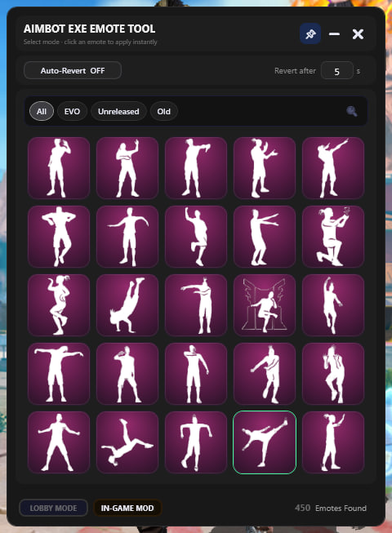The width and height of the screenshot is (392, 533).
Task: Select the long-haired figure with hands near face
Action: click(333, 374)
